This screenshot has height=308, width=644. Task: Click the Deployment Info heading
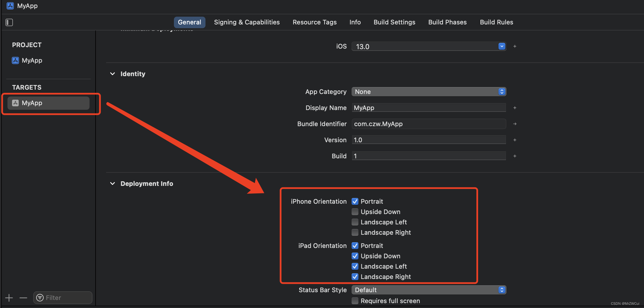tap(147, 184)
